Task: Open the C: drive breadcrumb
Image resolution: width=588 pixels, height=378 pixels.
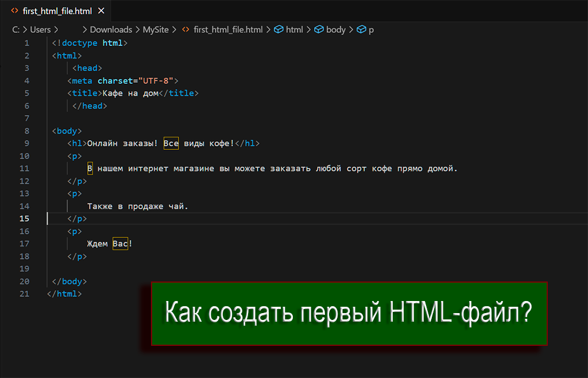Action: click(x=16, y=29)
